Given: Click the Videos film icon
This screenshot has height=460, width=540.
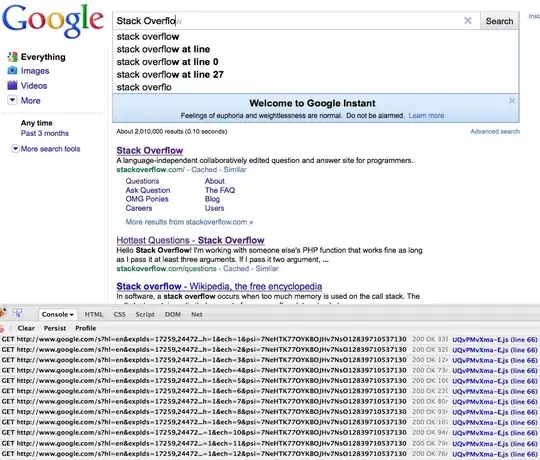Looking at the screenshot, I should 12,85.
